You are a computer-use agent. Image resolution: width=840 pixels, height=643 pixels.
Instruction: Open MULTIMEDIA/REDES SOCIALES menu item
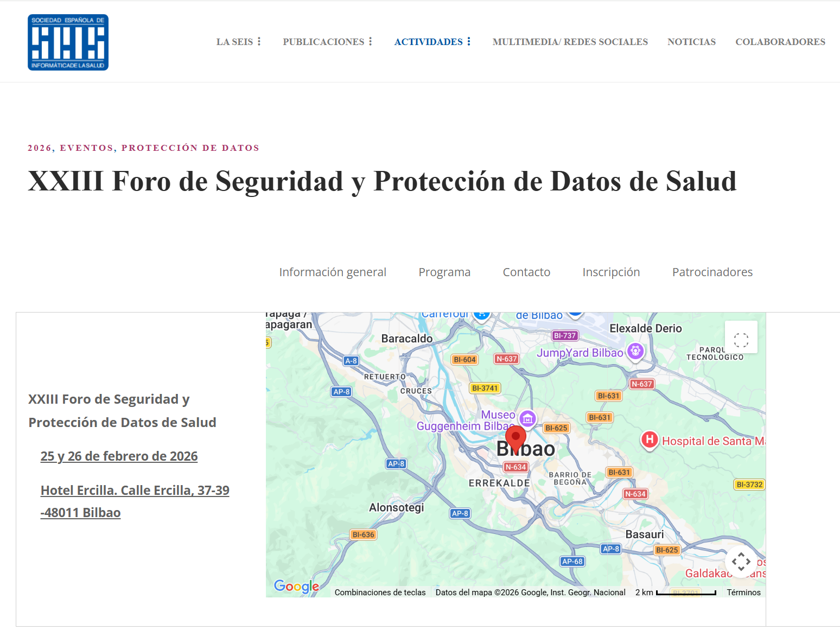point(570,41)
